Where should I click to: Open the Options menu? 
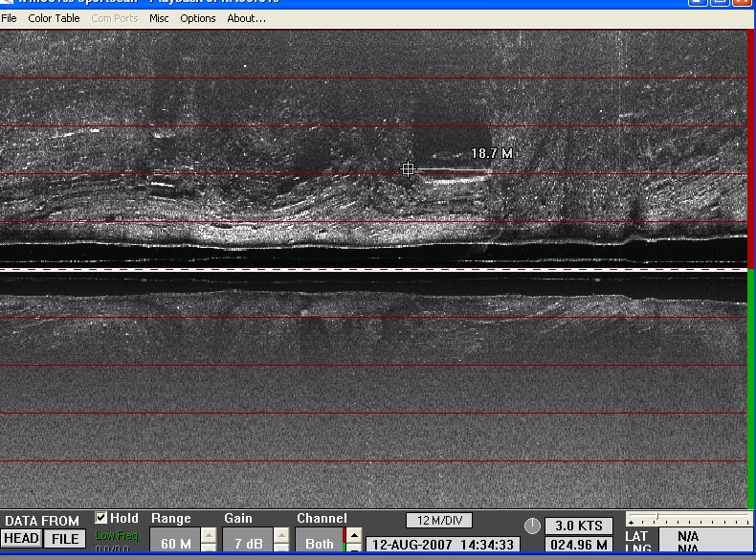tap(198, 18)
